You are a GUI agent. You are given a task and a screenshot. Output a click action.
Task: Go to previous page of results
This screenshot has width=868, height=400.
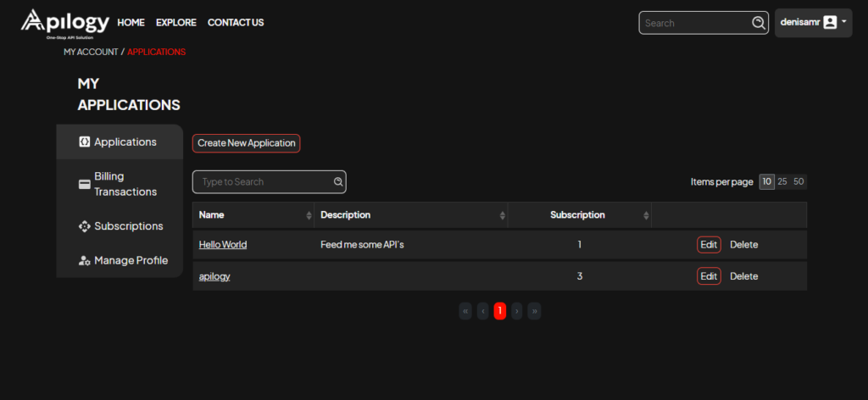point(482,311)
